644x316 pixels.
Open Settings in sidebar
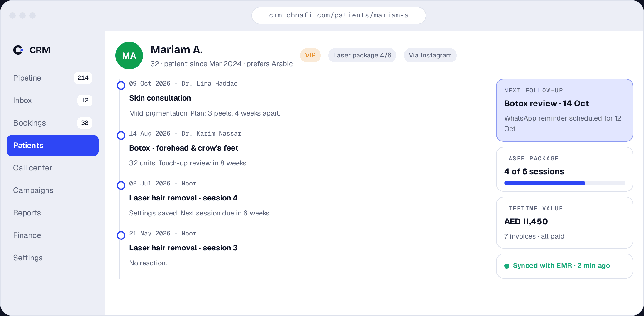pos(53,258)
